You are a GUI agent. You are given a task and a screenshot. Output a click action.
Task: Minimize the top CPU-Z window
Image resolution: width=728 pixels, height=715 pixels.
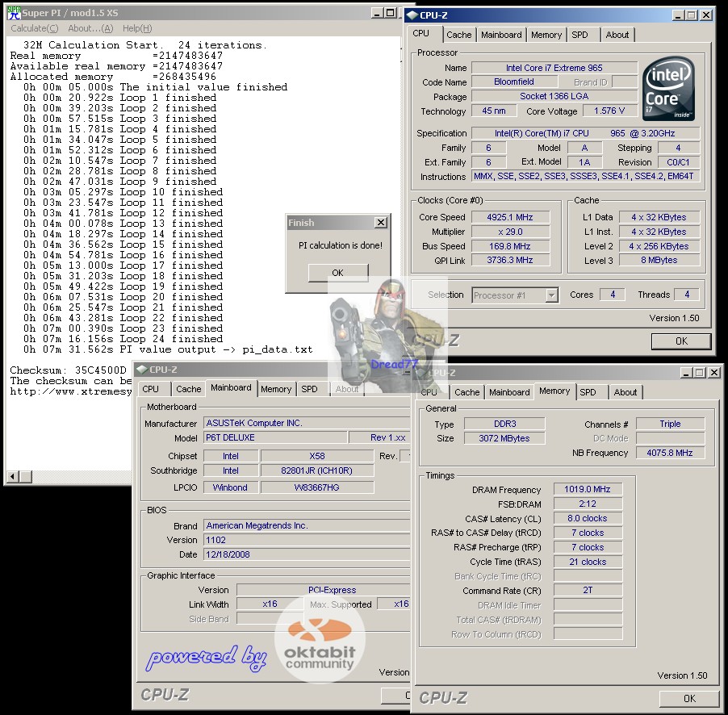click(678, 15)
